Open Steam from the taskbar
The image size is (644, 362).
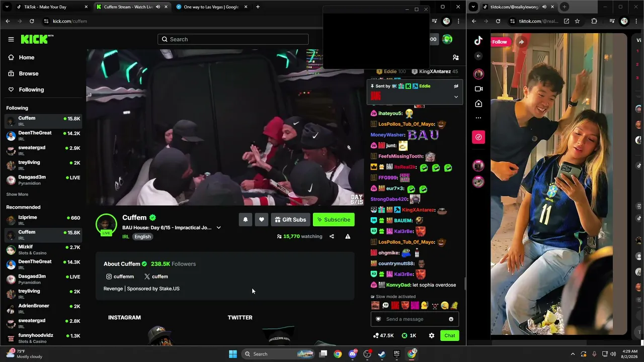(x=382, y=354)
